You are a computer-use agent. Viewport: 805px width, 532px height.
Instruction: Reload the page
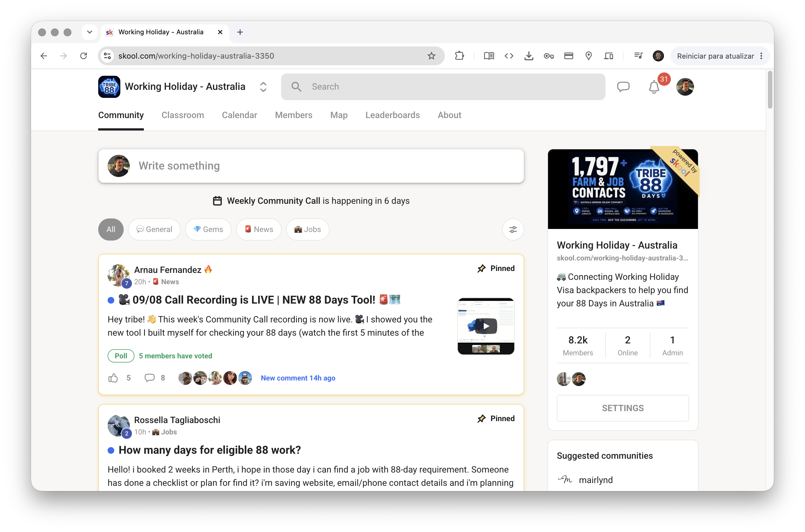84,56
